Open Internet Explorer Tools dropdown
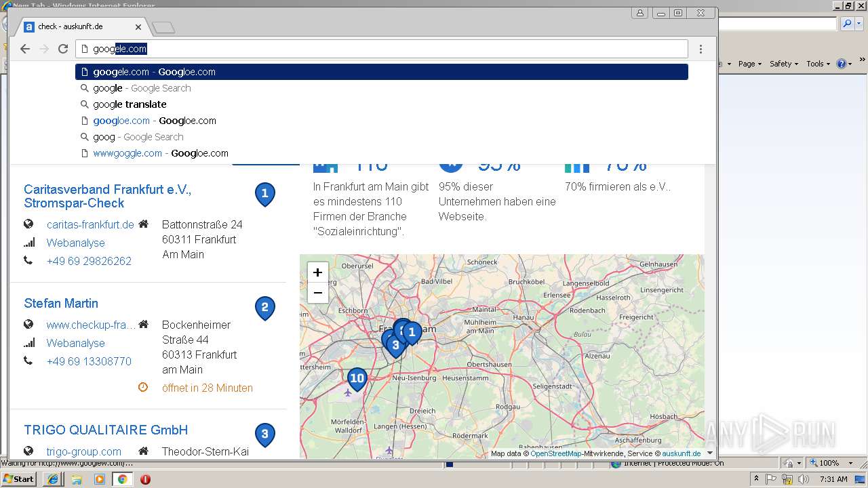The height and width of the screenshot is (488, 868). click(818, 64)
